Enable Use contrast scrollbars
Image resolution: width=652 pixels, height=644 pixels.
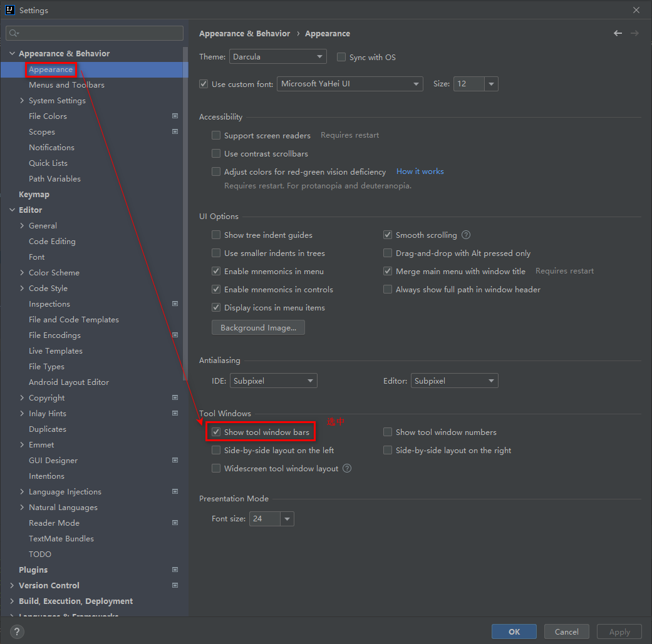(x=216, y=153)
